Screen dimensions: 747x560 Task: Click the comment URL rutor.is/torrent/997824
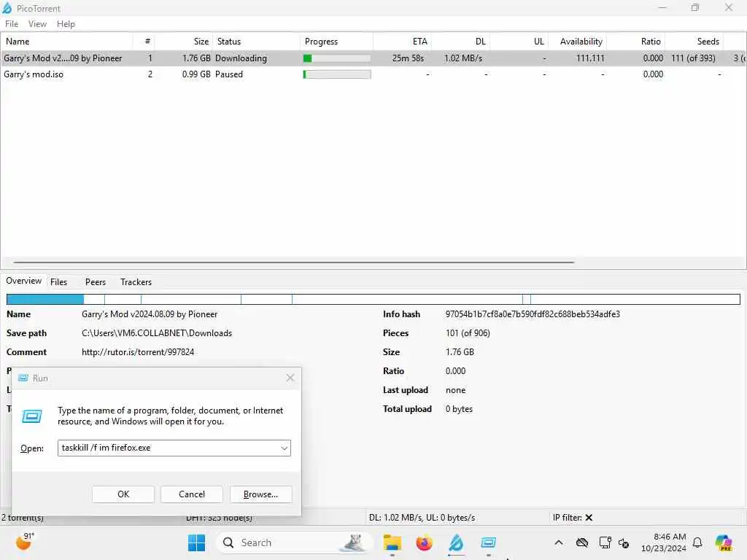(138, 352)
